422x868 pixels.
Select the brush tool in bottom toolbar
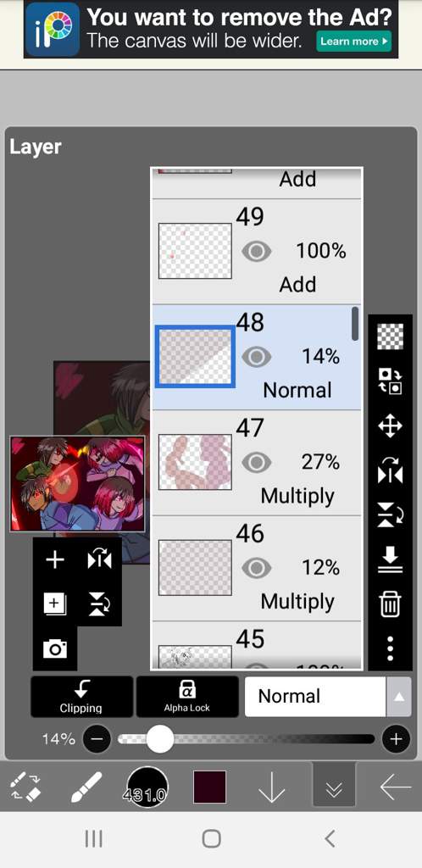(x=86, y=787)
